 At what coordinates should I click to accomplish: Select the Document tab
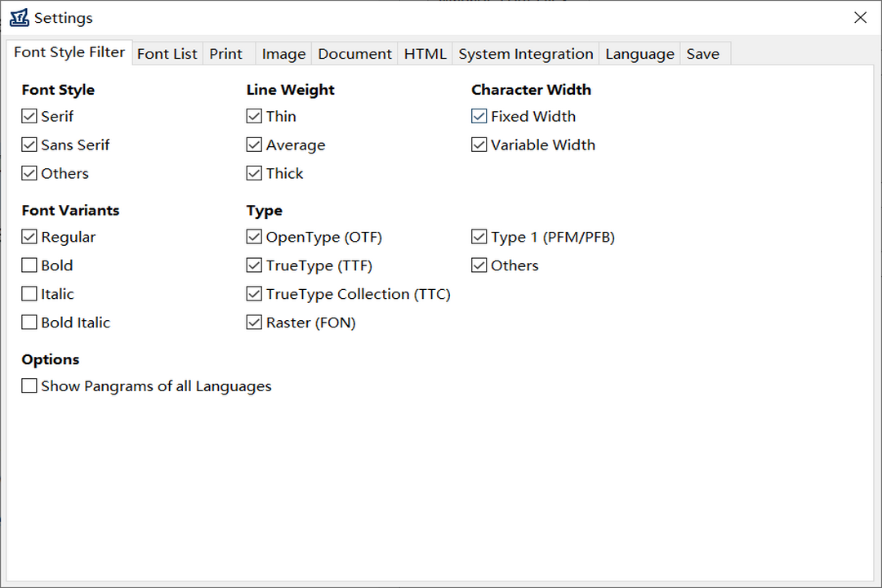tap(354, 54)
